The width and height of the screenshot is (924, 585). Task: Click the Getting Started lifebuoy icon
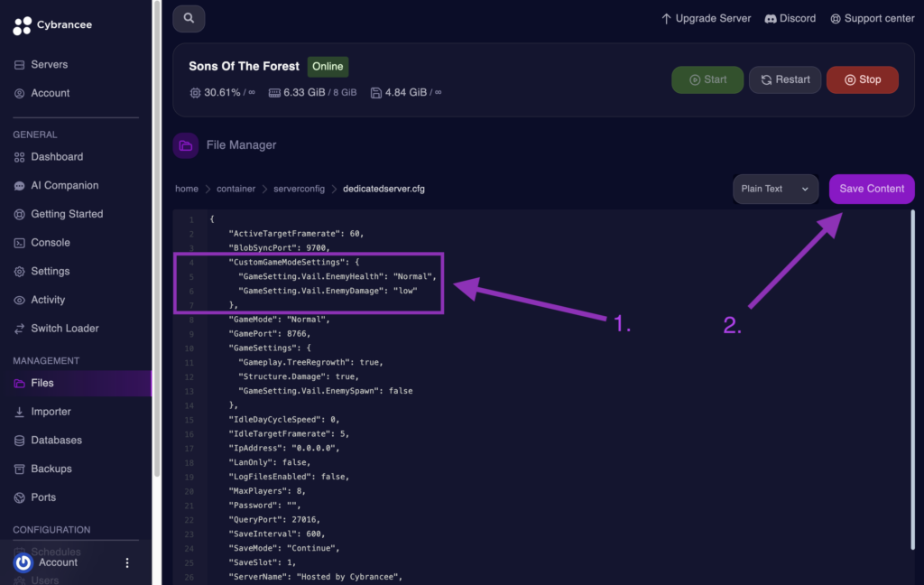coord(20,214)
